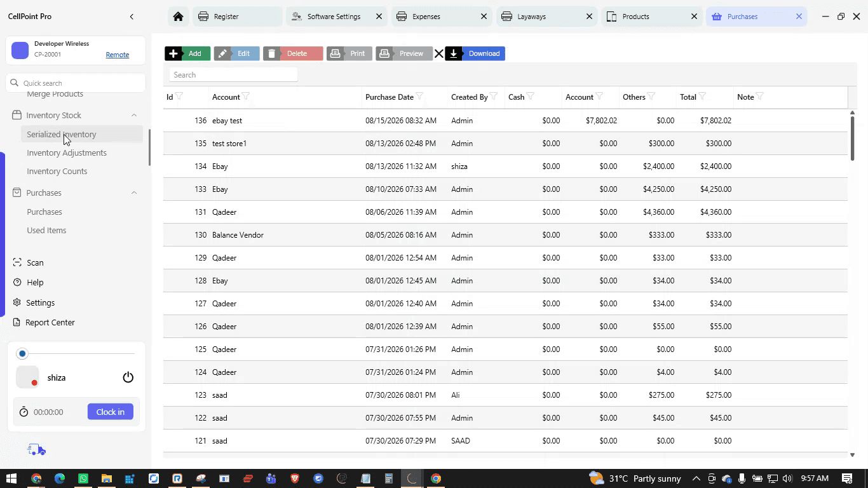Click Others column filter funnel icon
Screen dimensions: 868x488
(x=651, y=97)
